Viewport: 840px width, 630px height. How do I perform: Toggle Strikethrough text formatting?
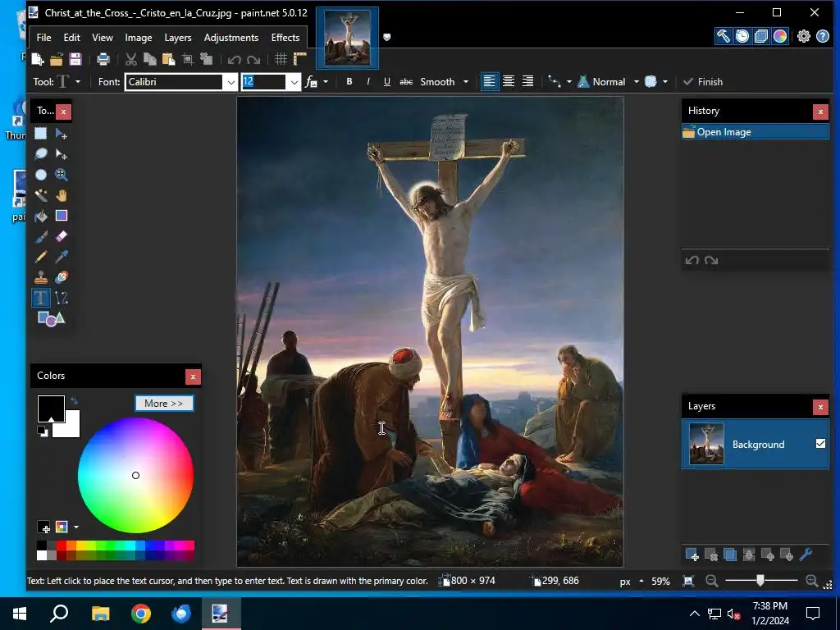406,82
